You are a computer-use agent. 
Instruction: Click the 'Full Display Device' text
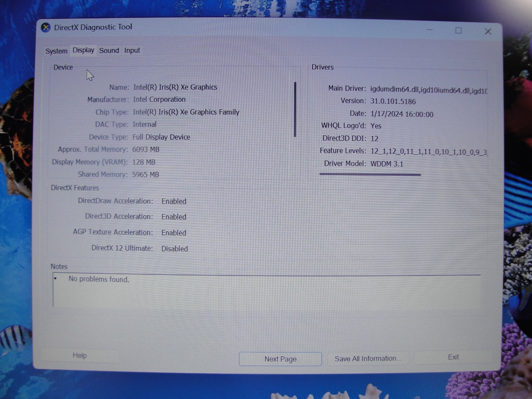[x=161, y=137]
